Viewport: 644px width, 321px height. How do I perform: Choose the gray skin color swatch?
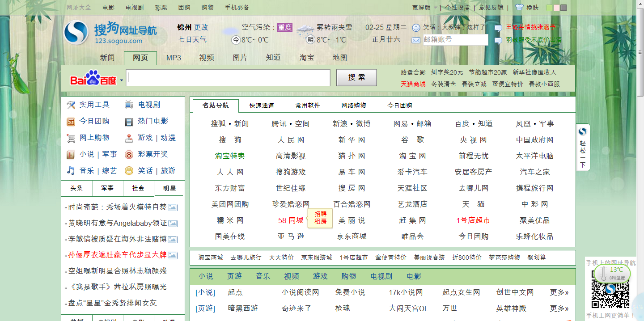pyautogui.click(x=563, y=8)
